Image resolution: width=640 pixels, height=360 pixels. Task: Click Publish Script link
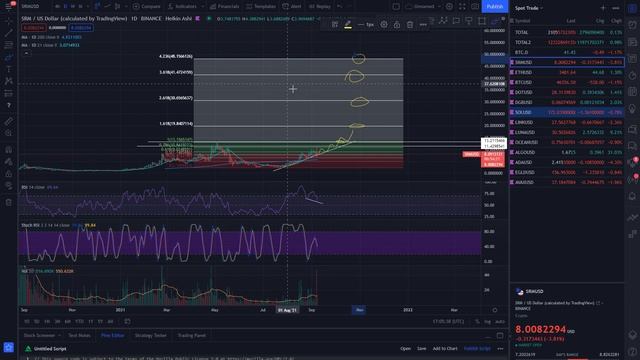click(x=477, y=349)
